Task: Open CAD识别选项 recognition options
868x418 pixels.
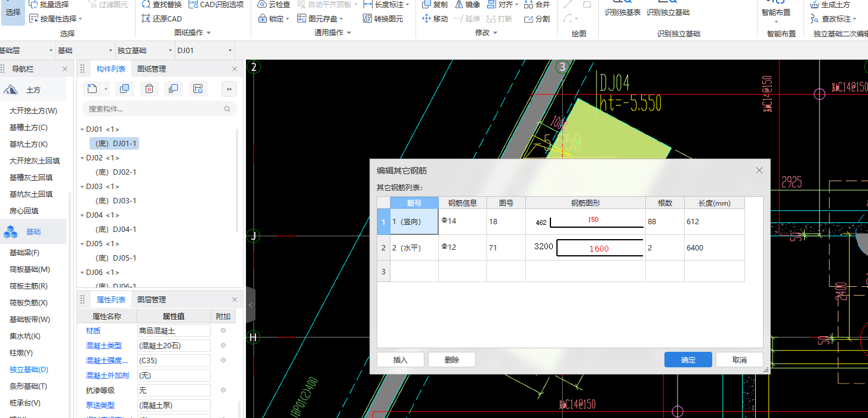Action: 216,5
